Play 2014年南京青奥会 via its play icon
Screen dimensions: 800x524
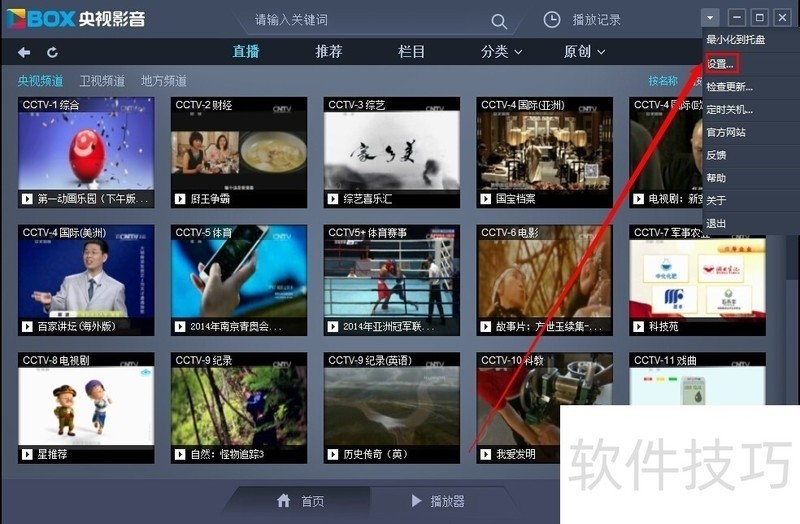tap(180, 327)
